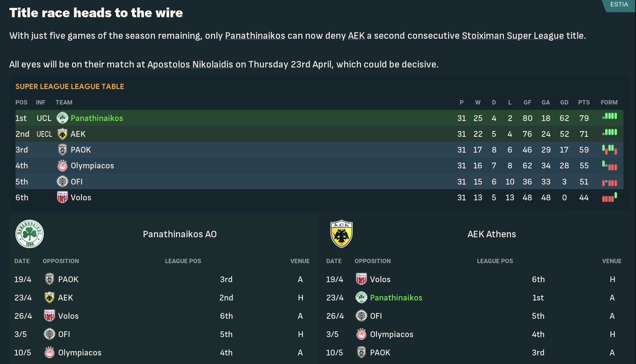
Task: Select the Volos row form indicator
Action: click(x=609, y=197)
